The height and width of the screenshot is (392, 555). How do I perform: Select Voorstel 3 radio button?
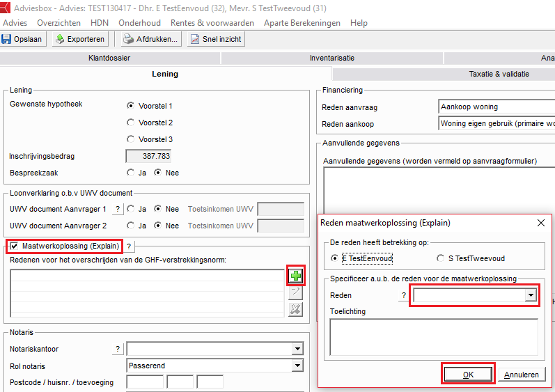point(131,139)
